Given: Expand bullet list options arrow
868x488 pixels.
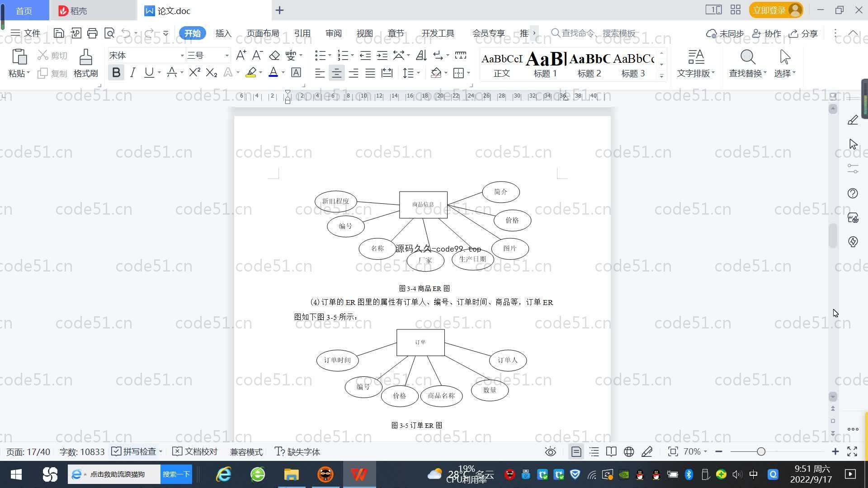Looking at the screenshot, I should [330, 56].
